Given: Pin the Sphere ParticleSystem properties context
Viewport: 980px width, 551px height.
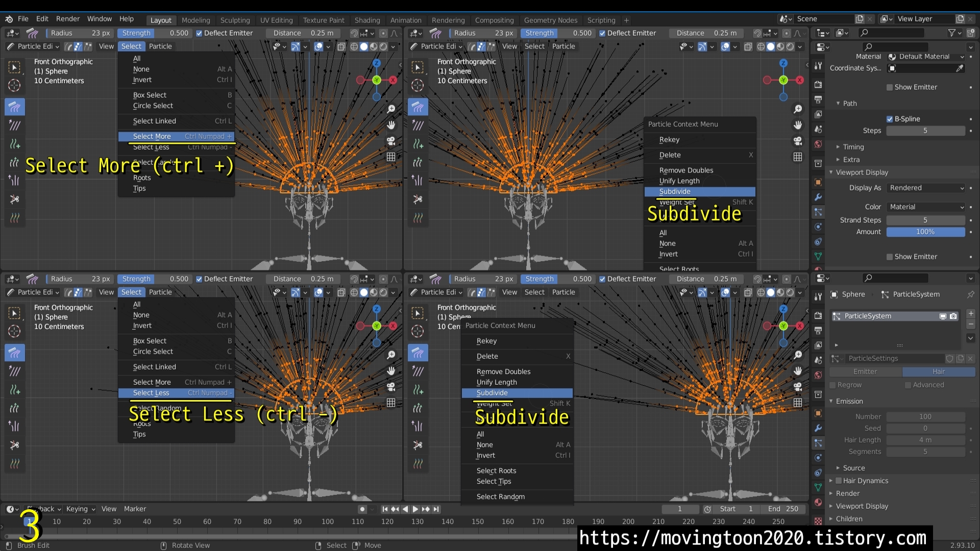Looking at the screenshot, I should coord(970,294).
